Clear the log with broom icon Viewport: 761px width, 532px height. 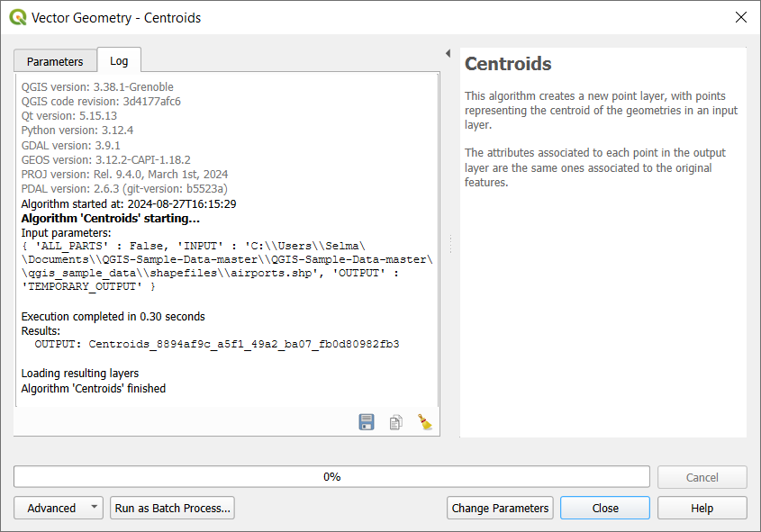coord(425,422)
